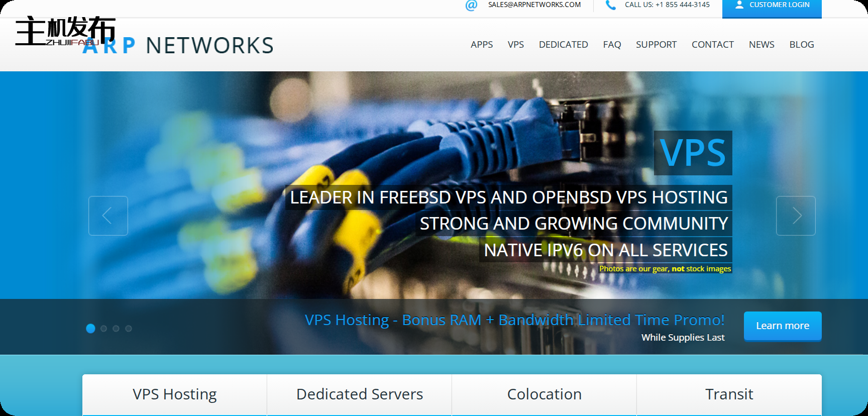Click the VPS Hosting promo headline link
868x416 pixels.
[x=514, y=320]
